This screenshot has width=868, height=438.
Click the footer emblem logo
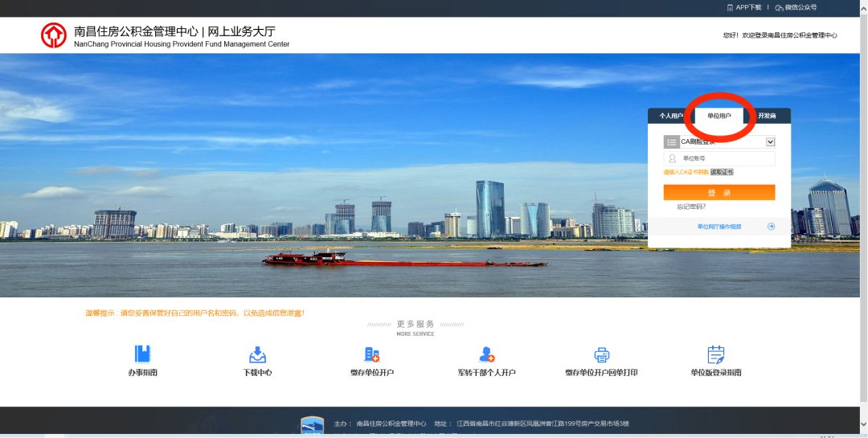point(312,424)
